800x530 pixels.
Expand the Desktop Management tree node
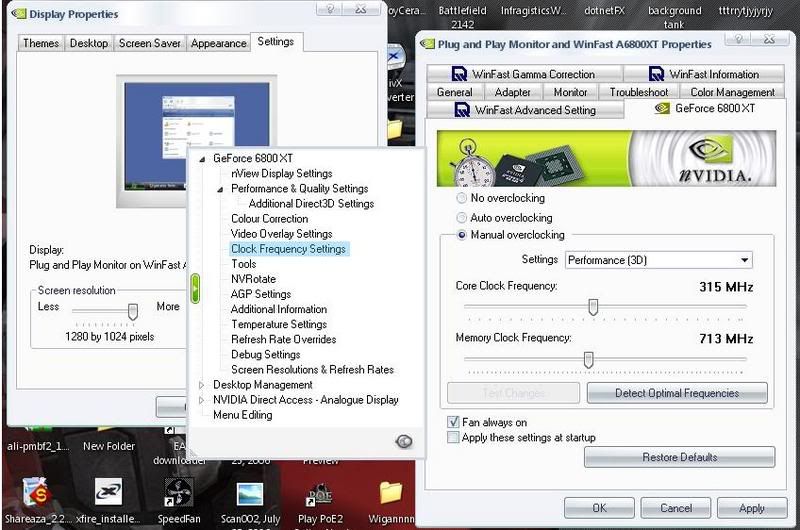202,385
